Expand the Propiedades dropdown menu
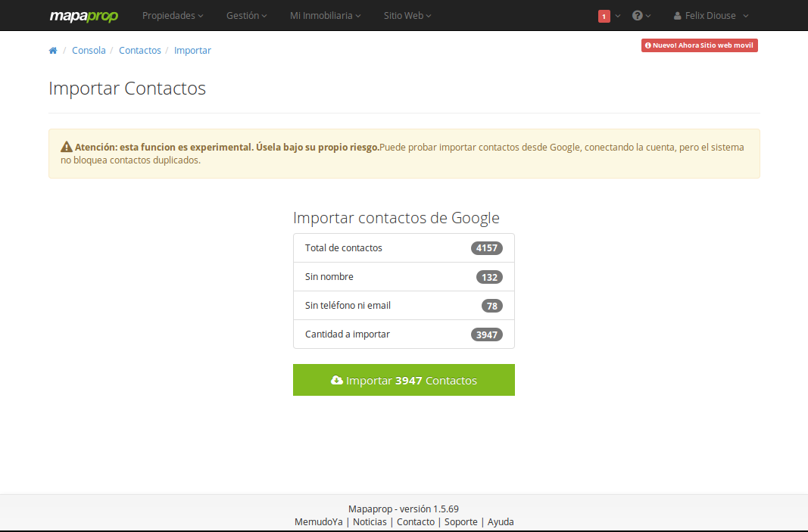Screen dimensions: 808x532 [x=173, y=16]
